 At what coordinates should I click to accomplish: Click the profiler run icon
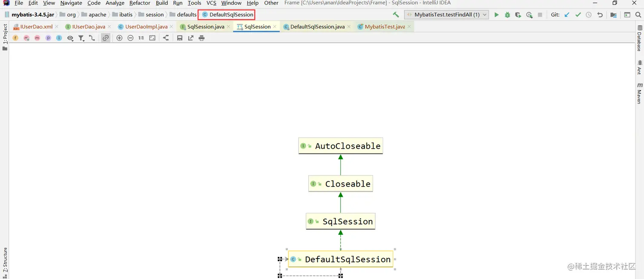pyautogui.click(x=529, y=14)
